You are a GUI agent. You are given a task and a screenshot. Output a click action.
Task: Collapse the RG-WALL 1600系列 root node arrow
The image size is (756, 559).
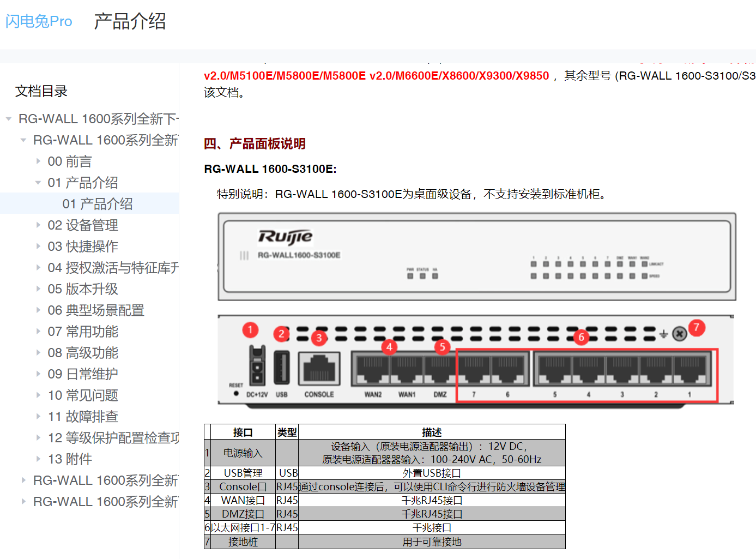[9, 118]
